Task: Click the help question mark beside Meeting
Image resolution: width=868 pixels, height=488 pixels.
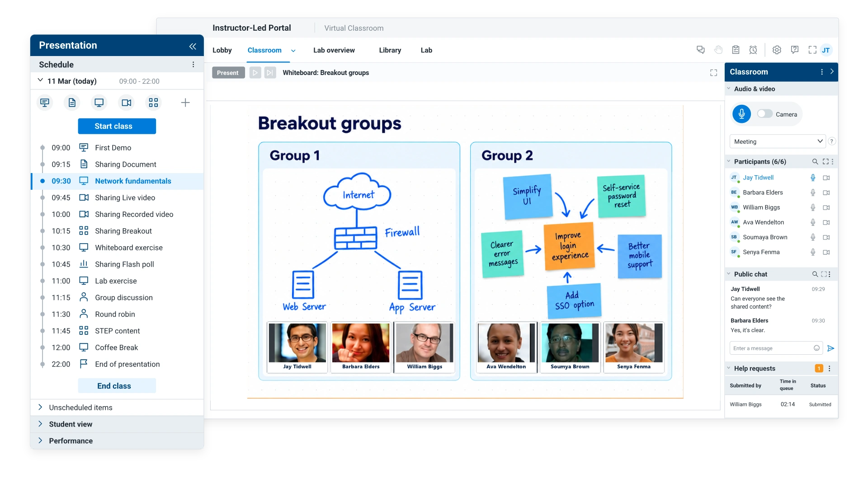Action: (831, 141)
